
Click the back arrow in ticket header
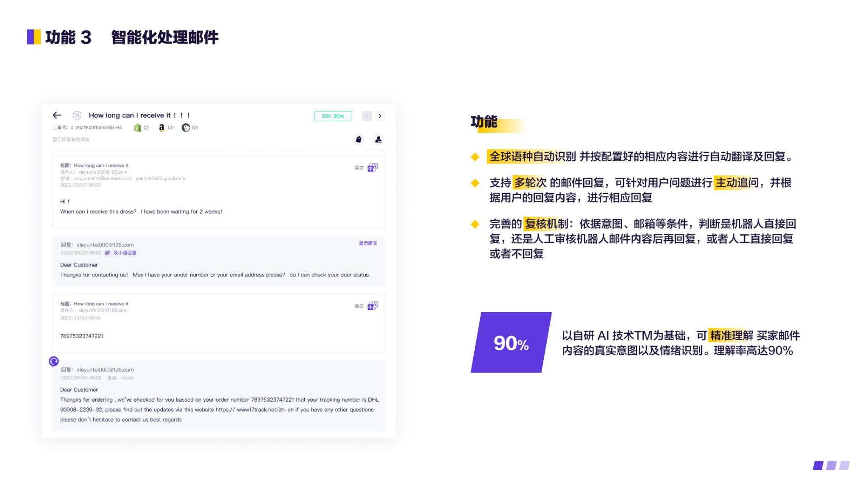tap(57, 115)
